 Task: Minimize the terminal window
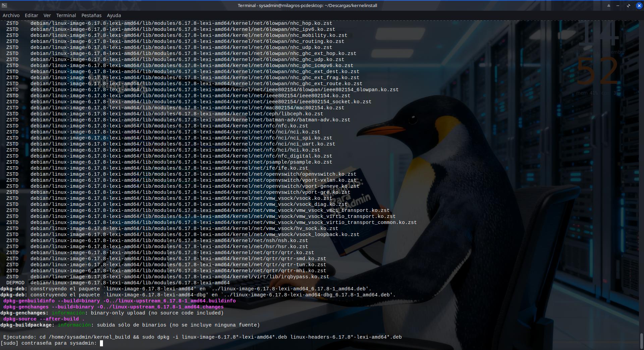[618, 5]
